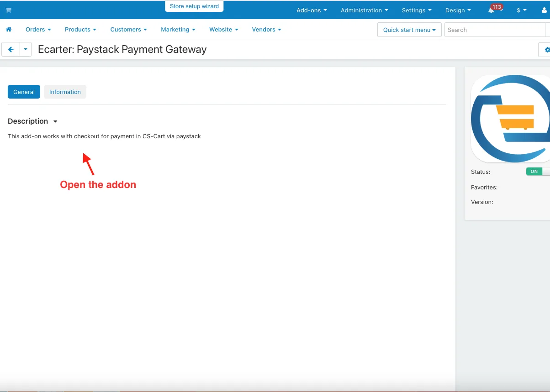The image size is (550, 392).
Task: Open the Vendors menu
Action: tap(266, 29)
